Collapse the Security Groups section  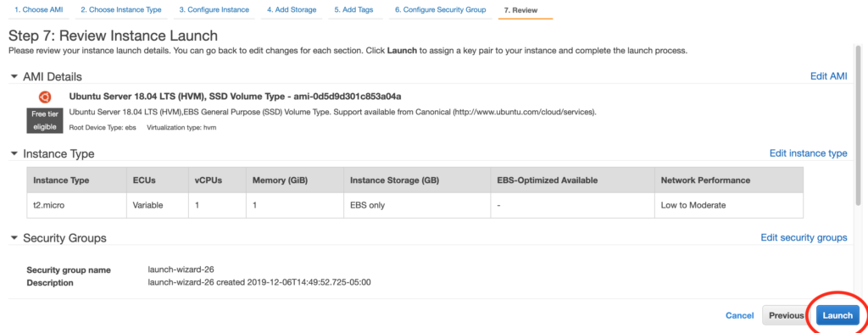click(14, 238)
